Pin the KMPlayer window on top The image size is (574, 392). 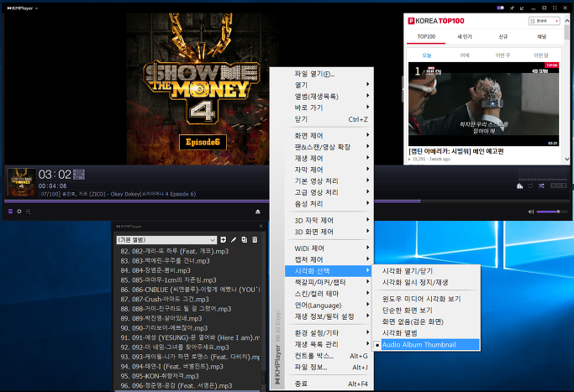click(512, 8)
